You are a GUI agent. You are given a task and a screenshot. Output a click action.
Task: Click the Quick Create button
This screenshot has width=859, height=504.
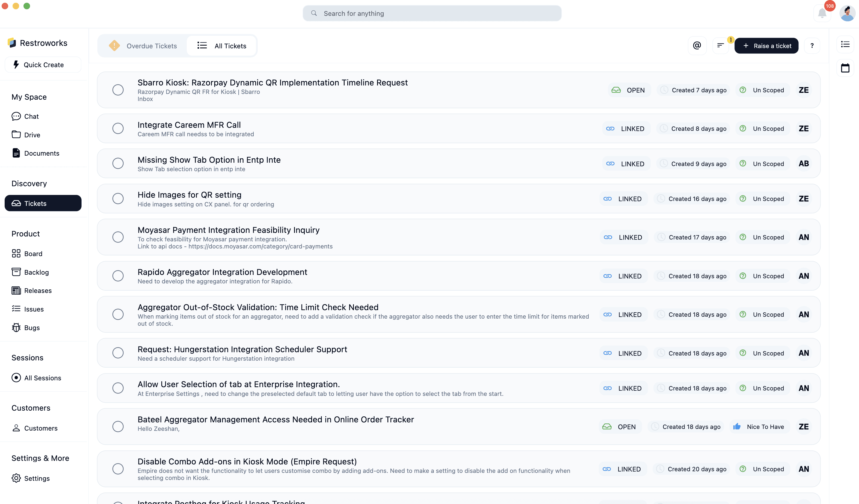tap(43, 65)
